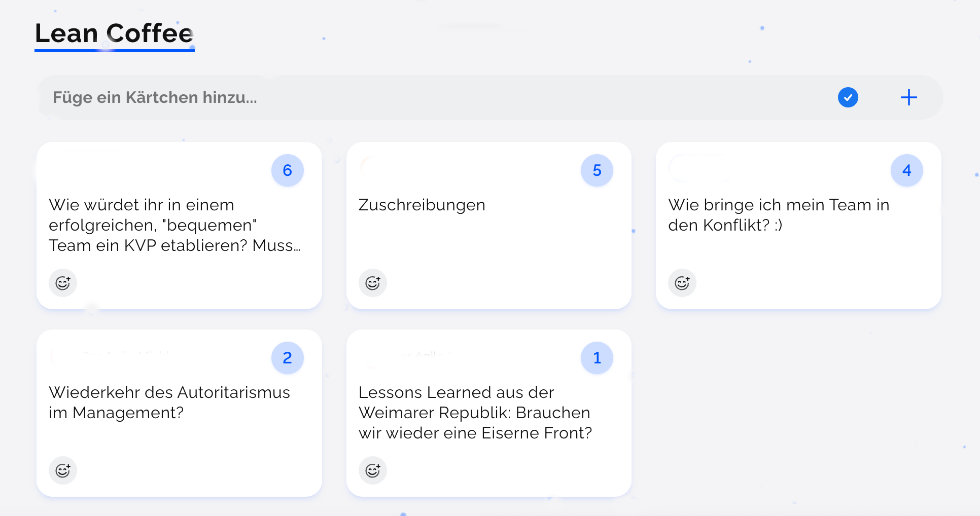Vote using the 4 badge on Konflikt card

[906, 170]
